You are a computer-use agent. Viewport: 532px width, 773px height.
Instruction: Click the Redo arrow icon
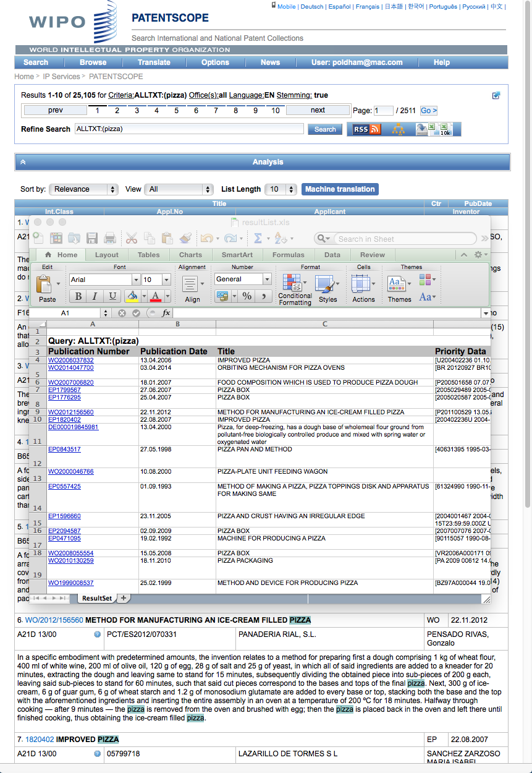point(230,238)
